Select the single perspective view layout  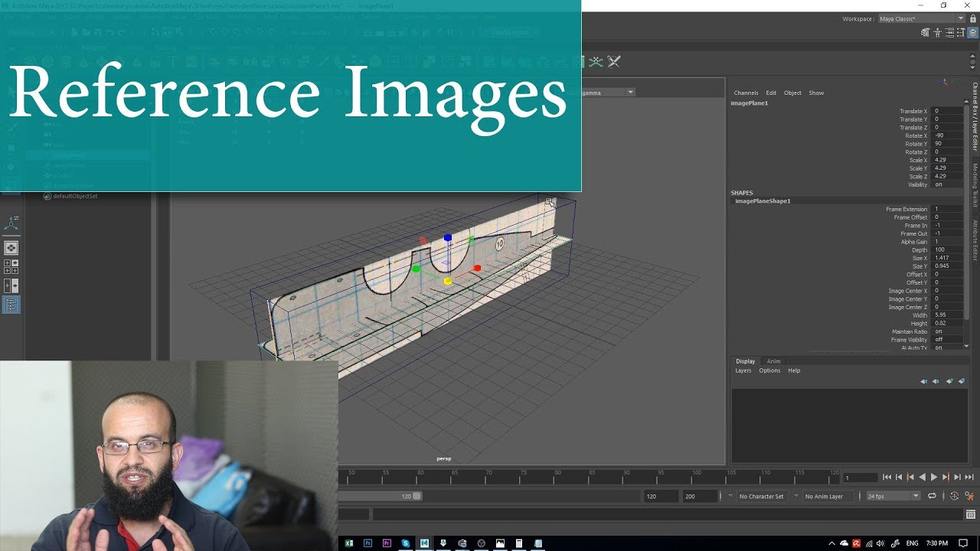click(x=11, y=248)
